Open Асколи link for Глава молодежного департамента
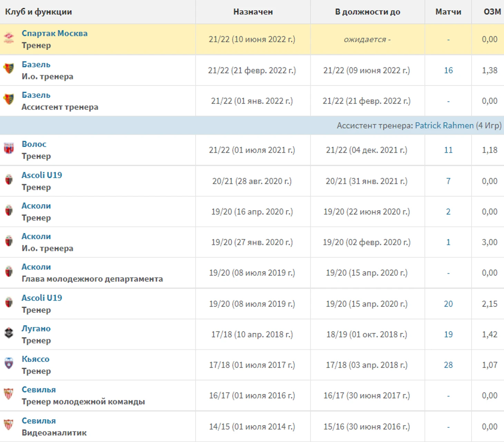504x442 pixels. tap(36, 267)
